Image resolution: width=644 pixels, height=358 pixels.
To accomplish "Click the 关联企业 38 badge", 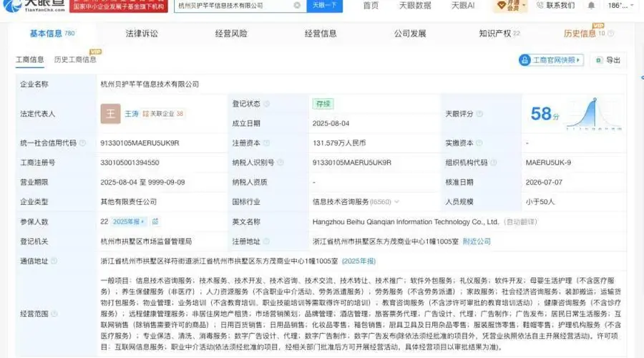I will coord(163,113).
